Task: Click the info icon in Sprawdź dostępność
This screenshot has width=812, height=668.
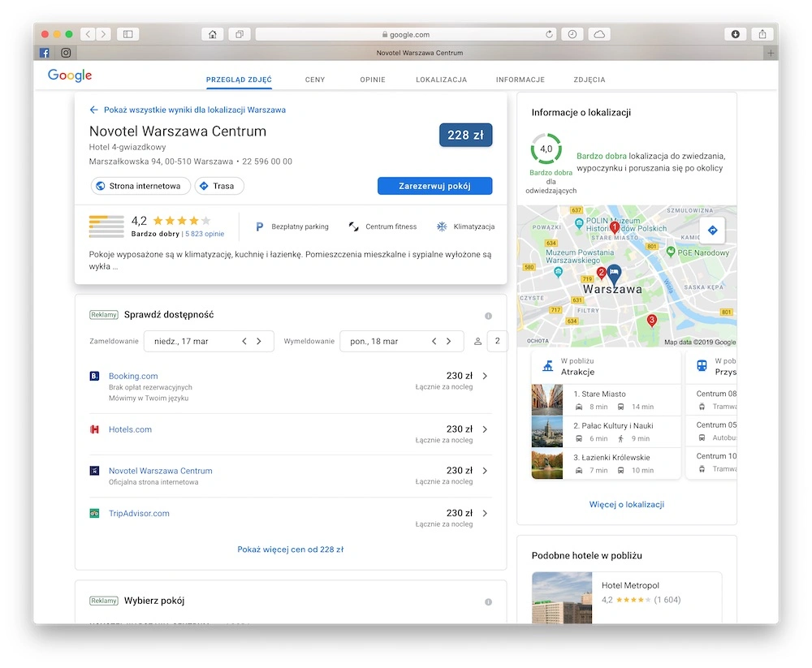Action: [x=488, y=316]
